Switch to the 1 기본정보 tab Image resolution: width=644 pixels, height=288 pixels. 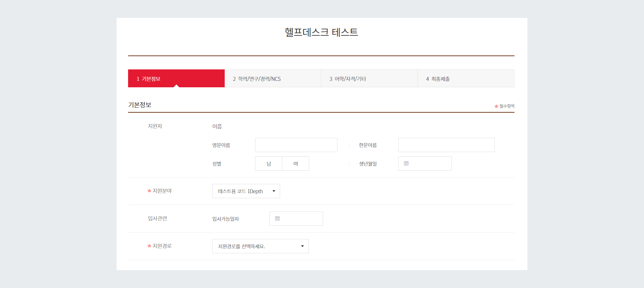176,78
